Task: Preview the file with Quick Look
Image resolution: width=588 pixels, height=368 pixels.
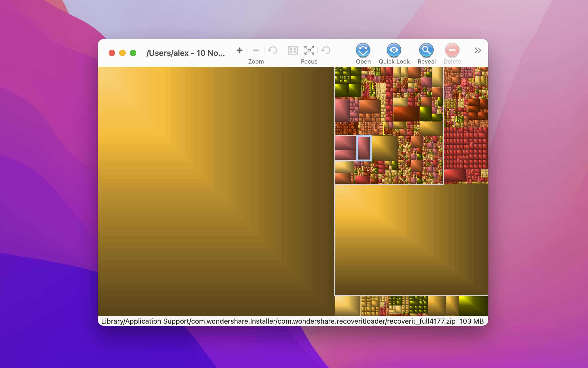Action: click(x=394, y=50)
